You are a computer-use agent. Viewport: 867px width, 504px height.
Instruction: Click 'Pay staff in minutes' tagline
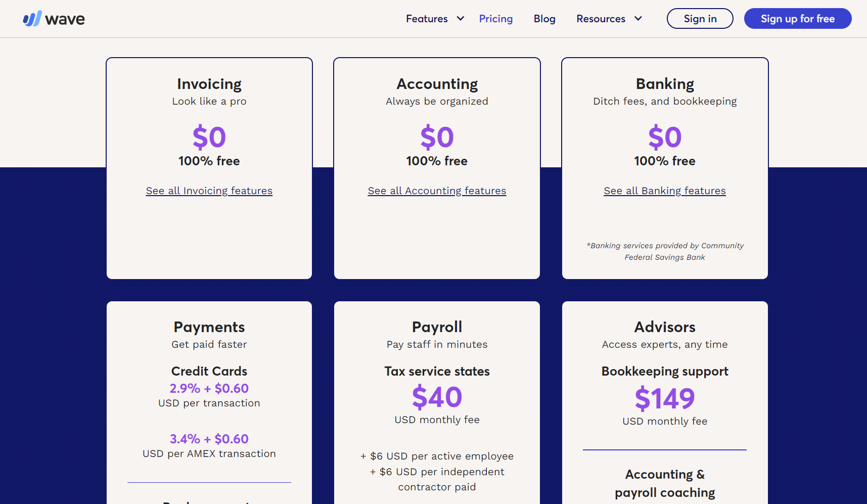[437, 344]
